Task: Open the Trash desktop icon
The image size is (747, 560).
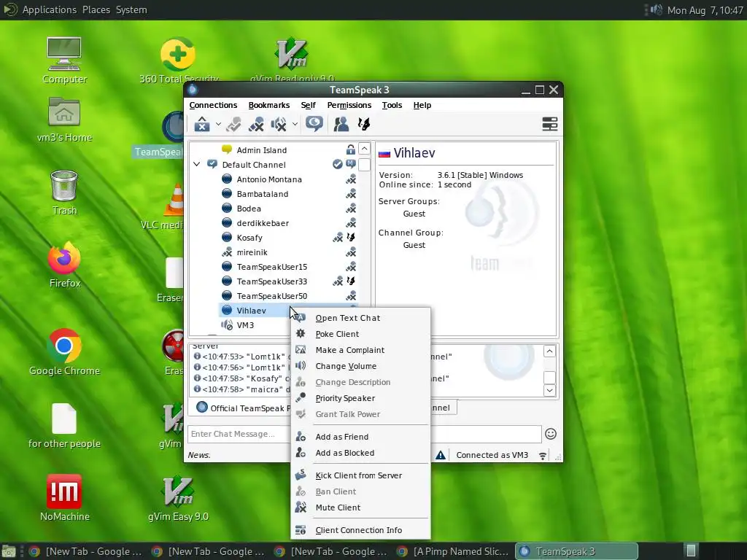Action: pos(64,192)
